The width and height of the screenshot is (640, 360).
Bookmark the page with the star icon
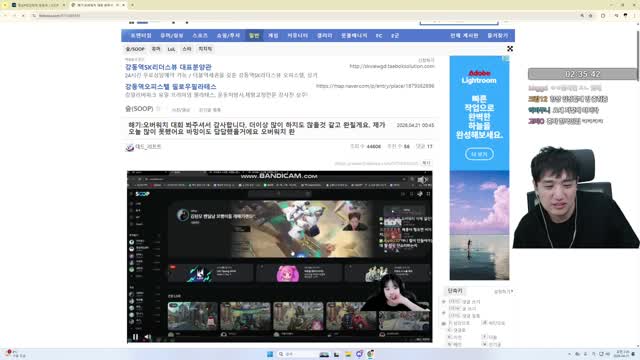point(590,16)
